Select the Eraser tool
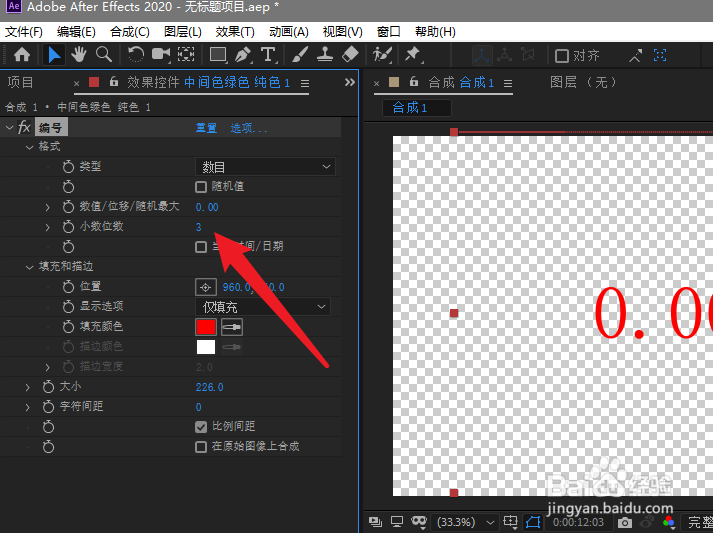This screenshot has width=713, height=533. tap(350, 55)
